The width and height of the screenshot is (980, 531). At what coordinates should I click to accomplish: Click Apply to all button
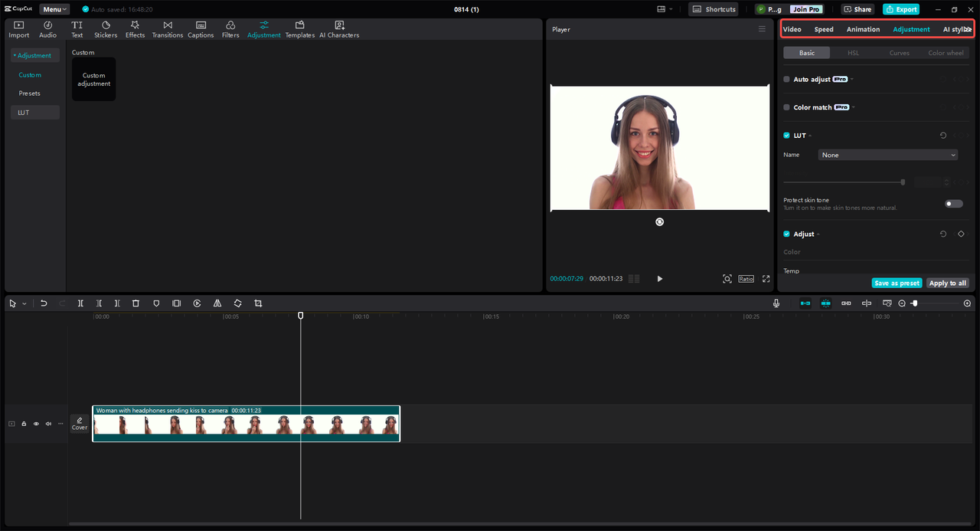click(948, 283)
